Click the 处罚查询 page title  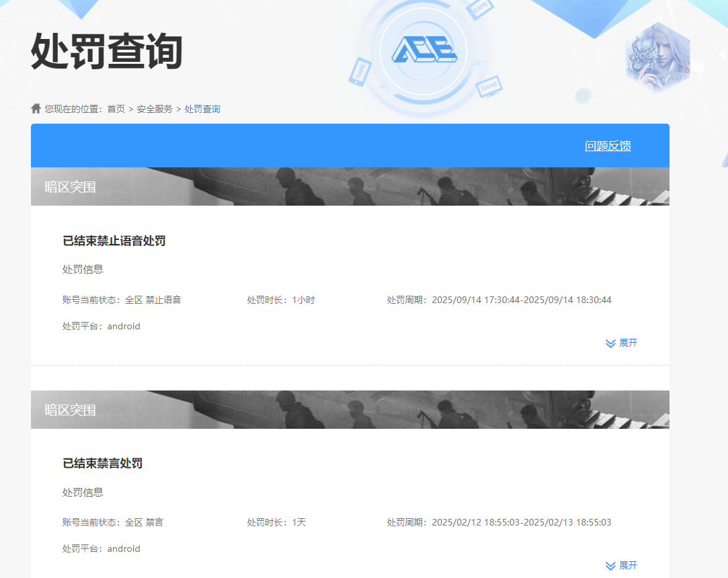[107, 51]
